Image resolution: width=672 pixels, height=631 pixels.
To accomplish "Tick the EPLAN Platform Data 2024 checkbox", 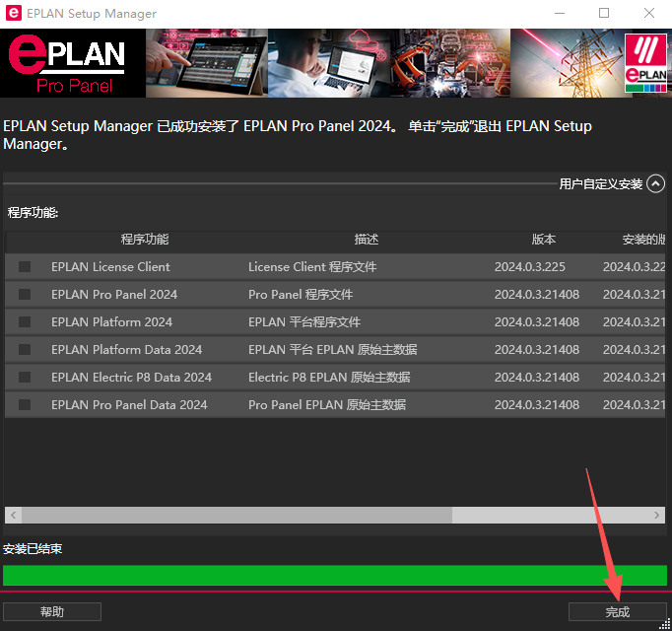I will [x=25, y=350].
